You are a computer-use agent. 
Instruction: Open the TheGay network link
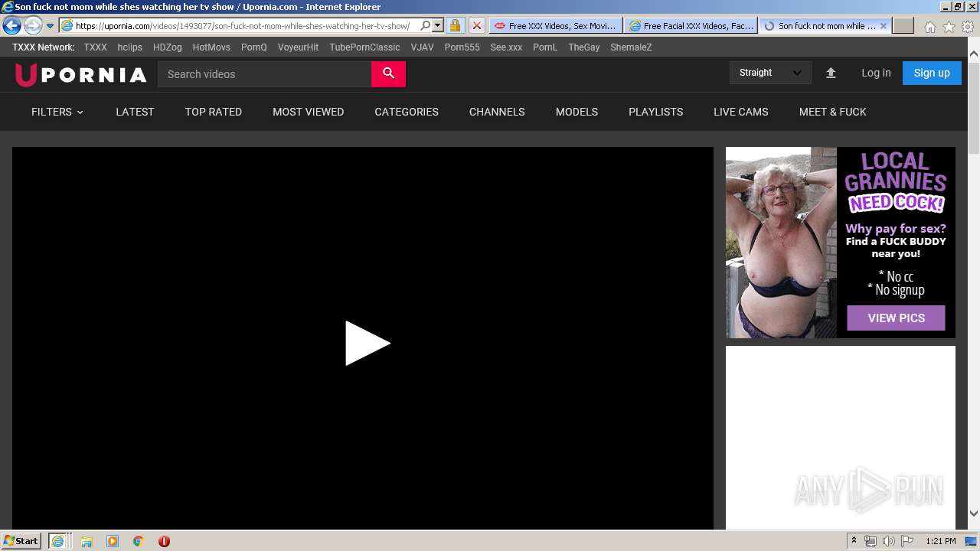point(584,47)
